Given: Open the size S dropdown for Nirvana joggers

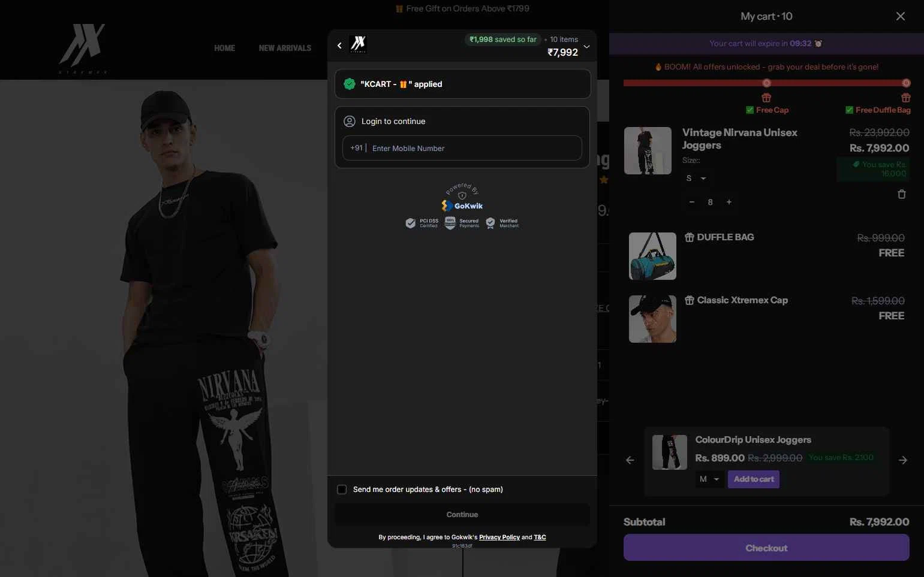Looking at the screenshot, I should tap(697, 178).
